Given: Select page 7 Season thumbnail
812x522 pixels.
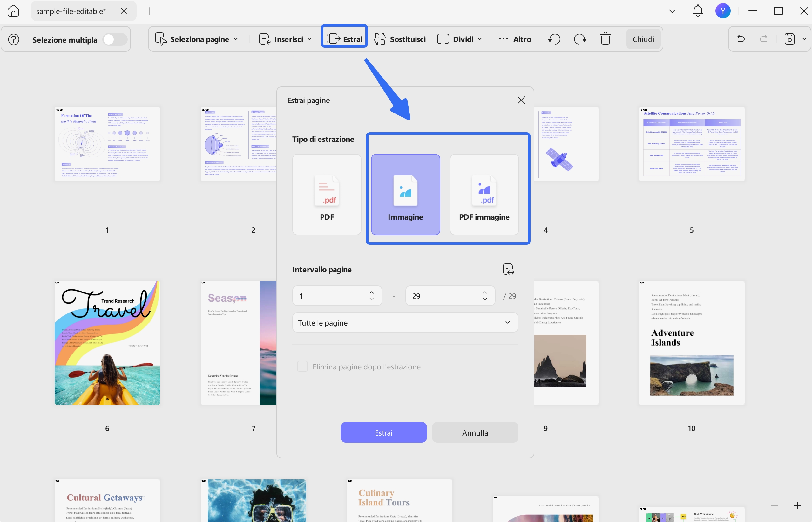Looking at the screenshot, I should [x=238, y=343].
